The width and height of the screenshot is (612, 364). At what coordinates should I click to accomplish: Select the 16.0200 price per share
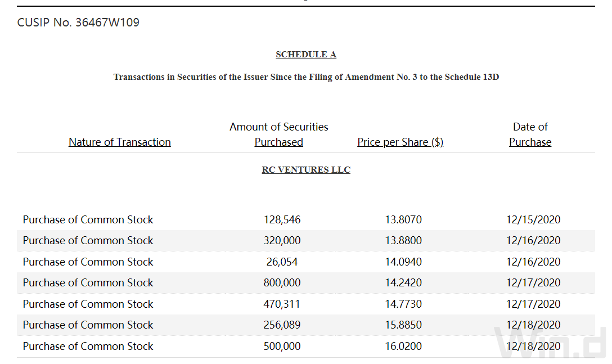click(403, 346)
